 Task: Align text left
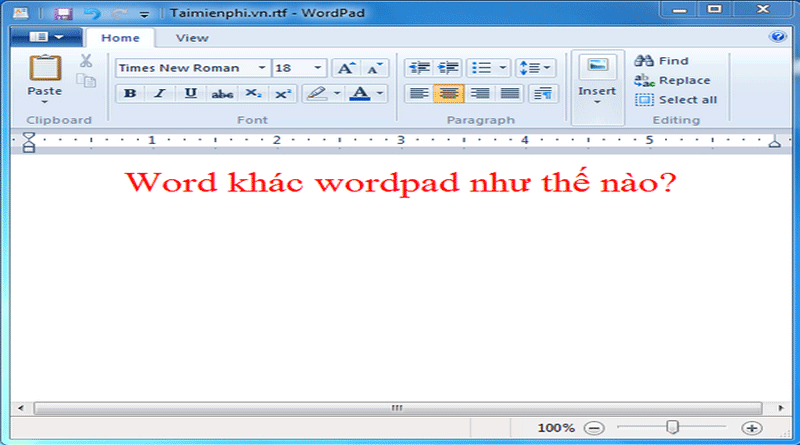(419, 93)
